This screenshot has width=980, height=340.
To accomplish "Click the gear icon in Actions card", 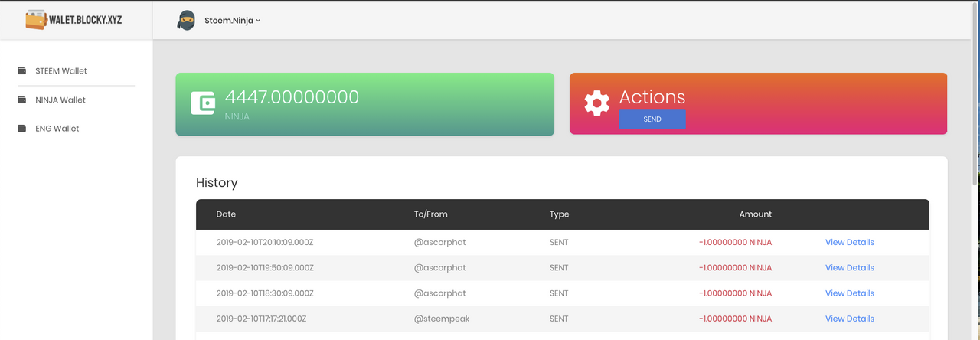I will (596, 103).
